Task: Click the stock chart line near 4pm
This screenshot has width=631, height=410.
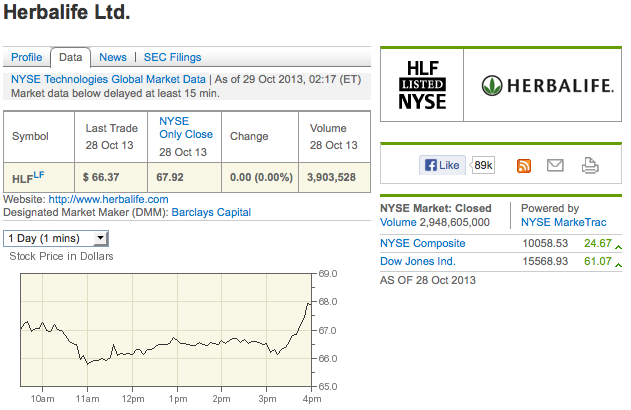Action: 309,304
